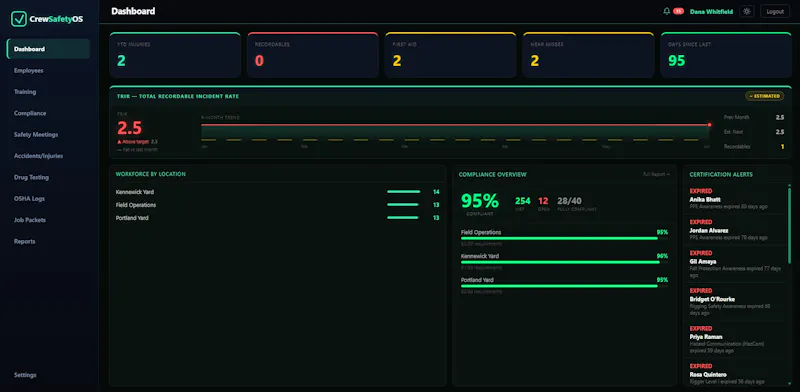
Task: Open Priya Raman's expired certification alert
Action: click(x=735, y=339)
